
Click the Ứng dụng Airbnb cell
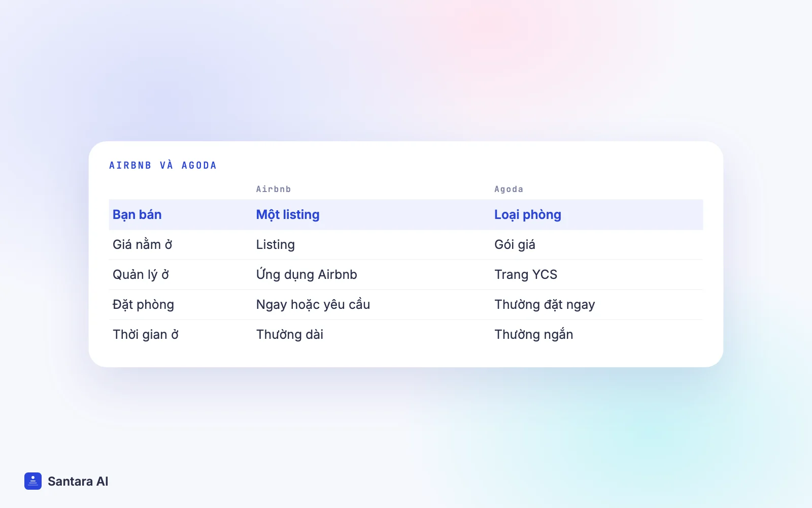(307, 274)
